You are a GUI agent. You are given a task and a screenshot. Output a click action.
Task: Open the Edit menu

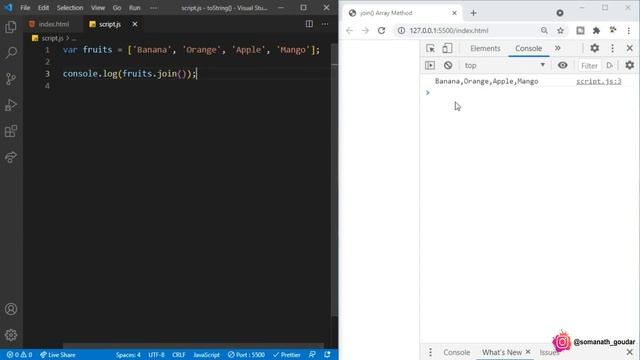pyautogui.click(x=43, y=8)
